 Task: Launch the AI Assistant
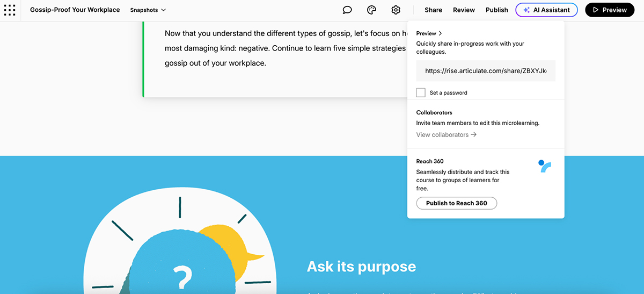click(x=546, y=10)
